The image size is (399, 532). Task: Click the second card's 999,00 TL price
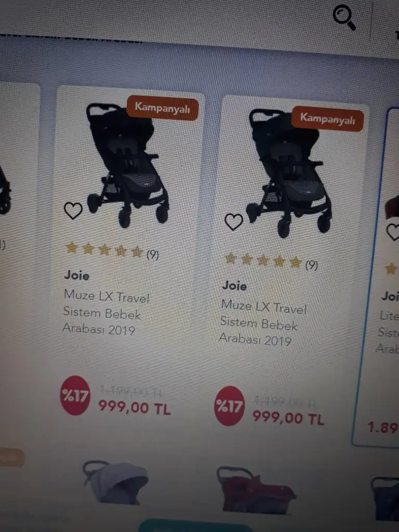(289, 417)
